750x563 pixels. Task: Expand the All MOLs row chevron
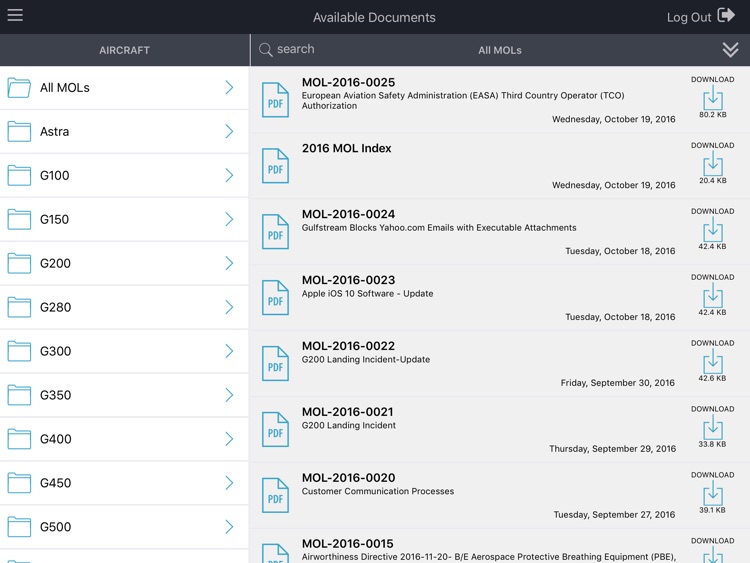click(229, 88)
